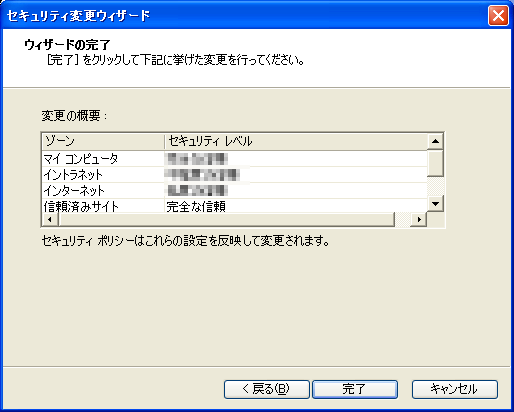Click the セキュリティ レベル column header
This screenshot has width=514, height=412.
(x=296, y=141)
